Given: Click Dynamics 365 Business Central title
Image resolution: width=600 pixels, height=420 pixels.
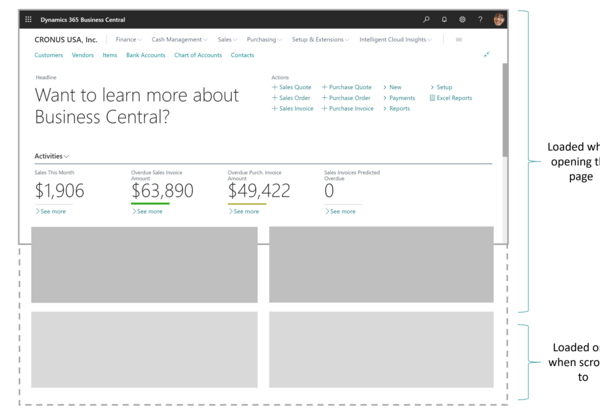Looking at the screenshot, I should [x=83, y=20].
